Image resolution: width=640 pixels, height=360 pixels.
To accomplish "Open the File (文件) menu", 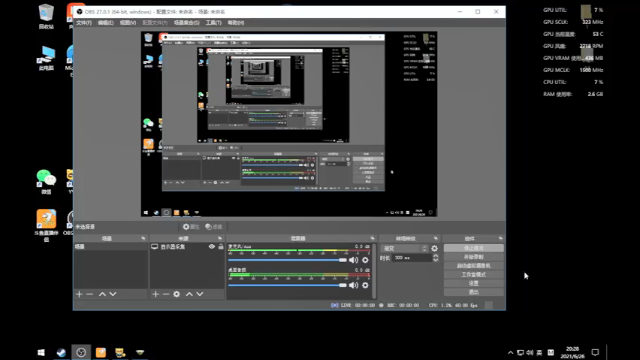I will point(84,23).
